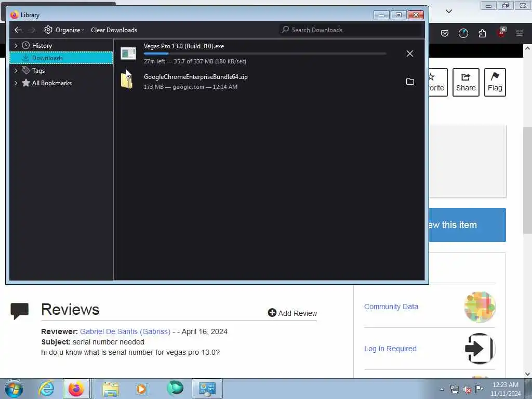Click the Flag button on the page
The width and height of the screenshot is (532, 399).
point(495,83)
